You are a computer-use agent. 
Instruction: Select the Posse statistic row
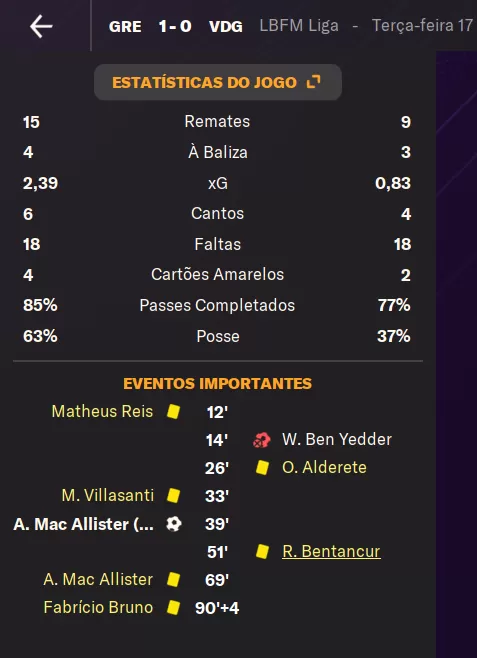click(218, 336)
